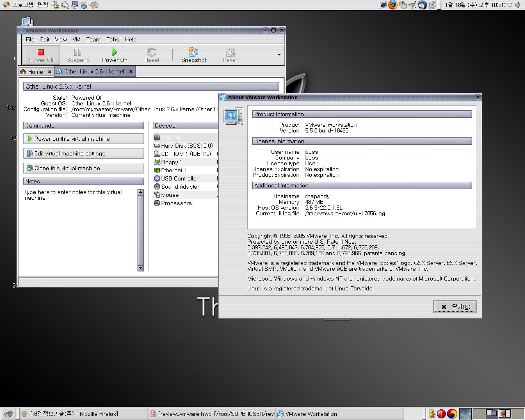The width and height of the screenshot is (525, 420).
Task: Select the Sound Adapter device
Action: tap(185, 187)
